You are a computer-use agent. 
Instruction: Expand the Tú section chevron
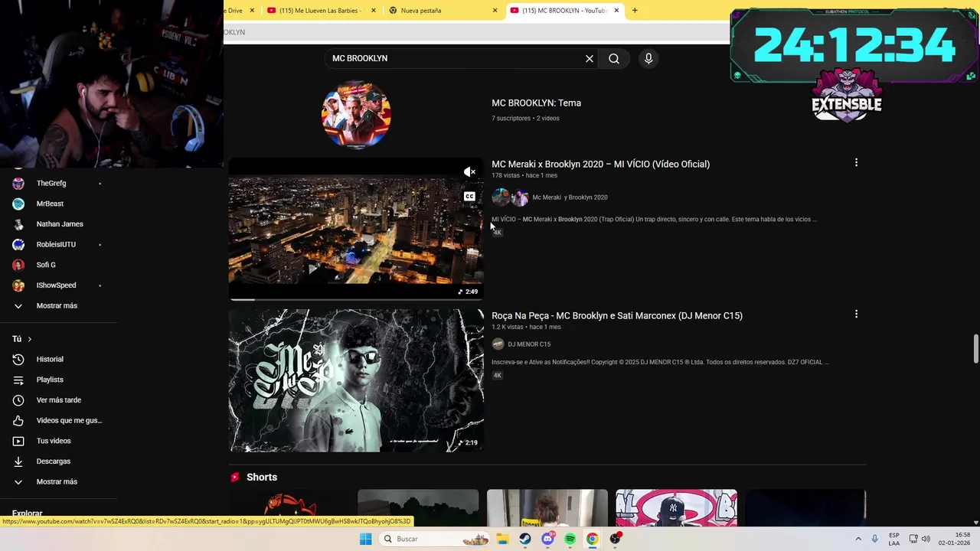tap(30, 339)
